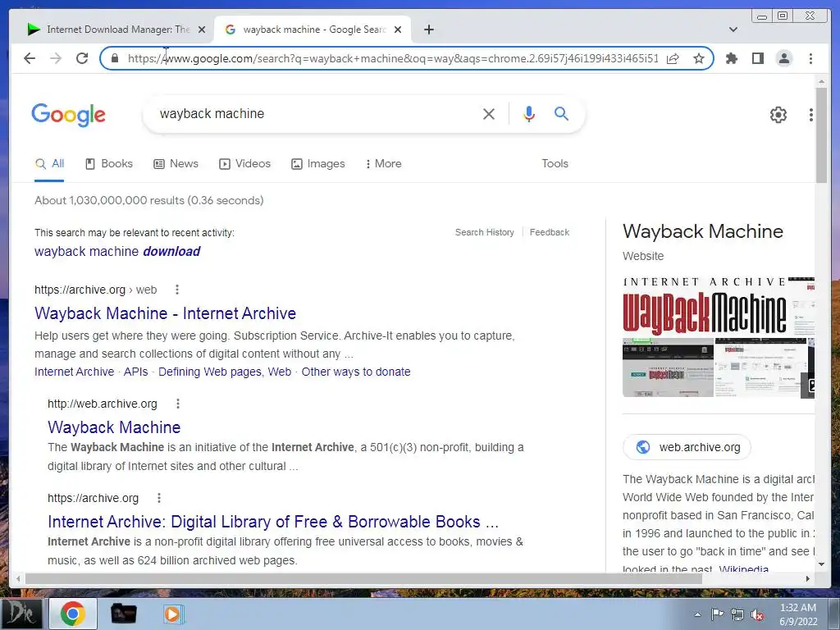Switch to Videos results
This screenshot has height=630, width=840.
[244, 163]
